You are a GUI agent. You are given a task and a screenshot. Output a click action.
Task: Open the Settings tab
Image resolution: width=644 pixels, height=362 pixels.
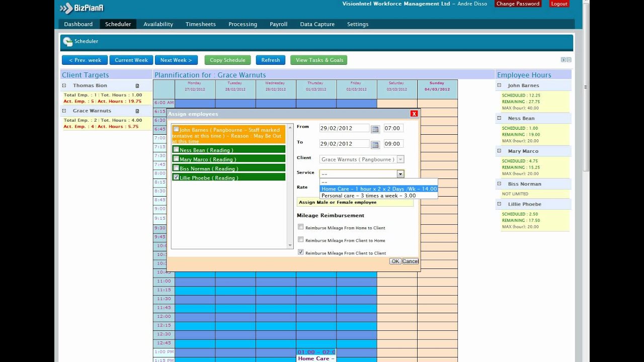[x=358, y=24]
